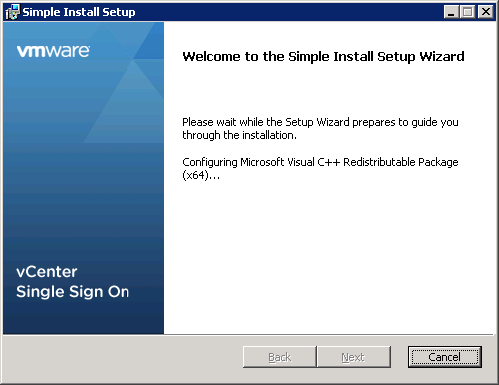Click the '(x64)...' status line
Viewport: 499px width, 385px height.
[x=201, y=175]
